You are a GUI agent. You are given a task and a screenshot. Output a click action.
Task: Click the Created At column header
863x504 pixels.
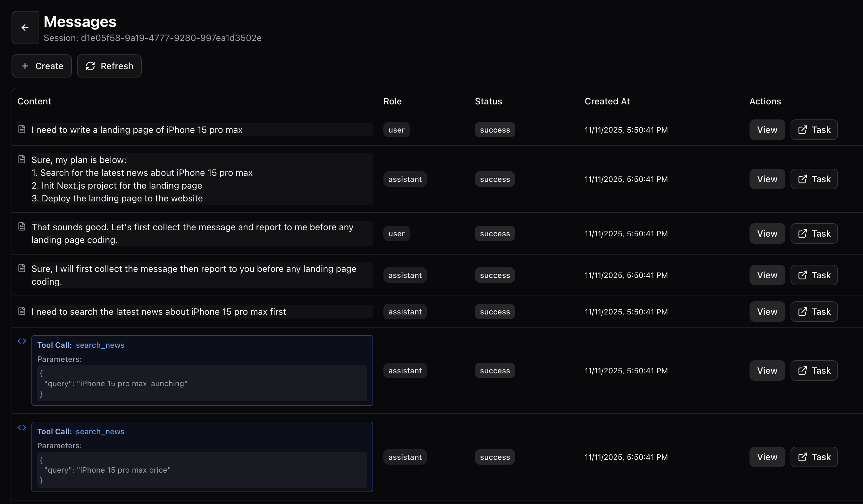607,101
